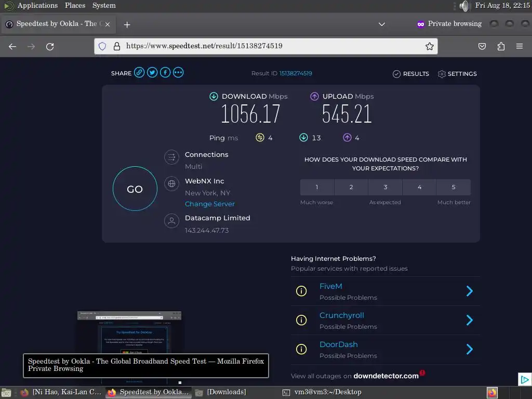532x399 pixels.
Task: Click the ad choices icon
Action: pos(525,379)
